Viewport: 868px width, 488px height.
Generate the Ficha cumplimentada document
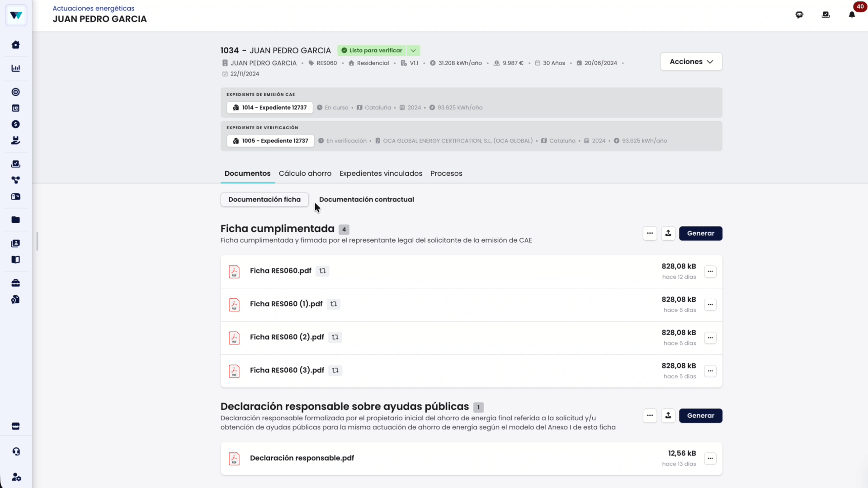pos(701,233)
